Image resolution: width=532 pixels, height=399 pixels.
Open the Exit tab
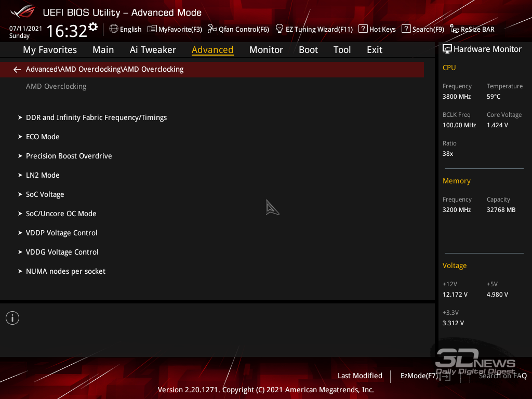tap(375, 50)
